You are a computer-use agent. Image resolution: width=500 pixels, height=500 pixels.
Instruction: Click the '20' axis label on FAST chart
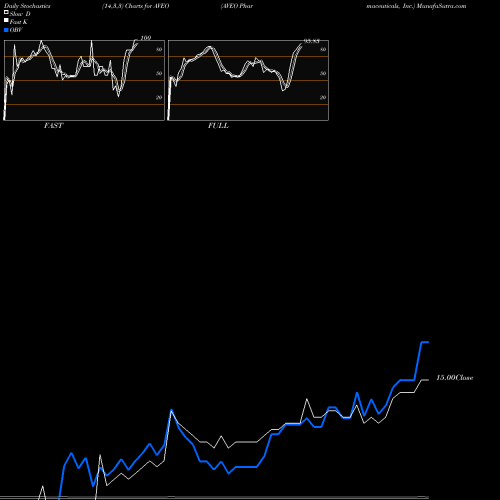159,97
